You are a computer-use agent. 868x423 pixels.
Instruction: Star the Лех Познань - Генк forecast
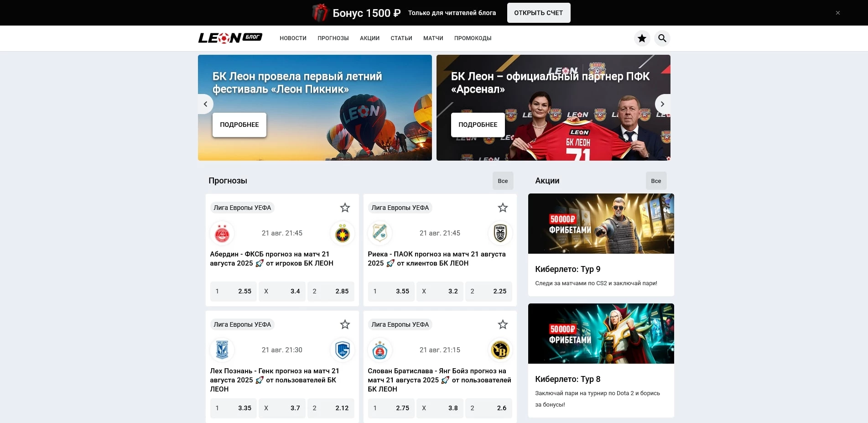tap(345, 324)
